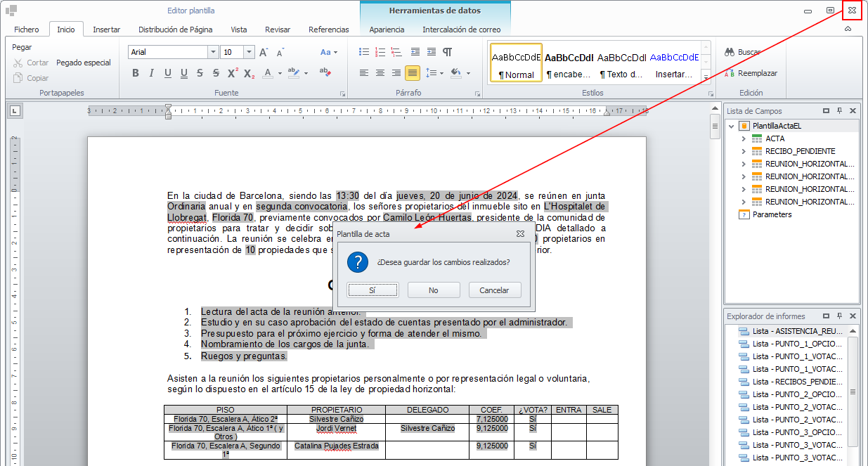Center-align the paragraph
868x466 pixels.
380,73
